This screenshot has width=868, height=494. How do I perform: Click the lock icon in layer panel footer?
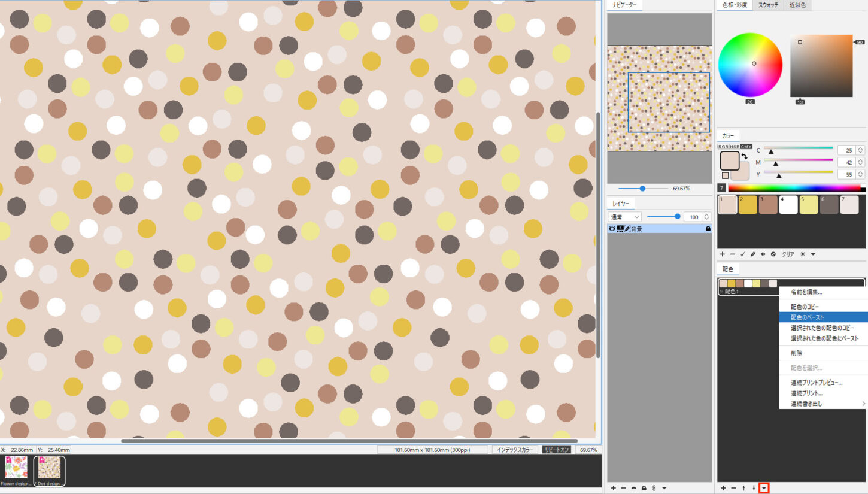(644, 488)
